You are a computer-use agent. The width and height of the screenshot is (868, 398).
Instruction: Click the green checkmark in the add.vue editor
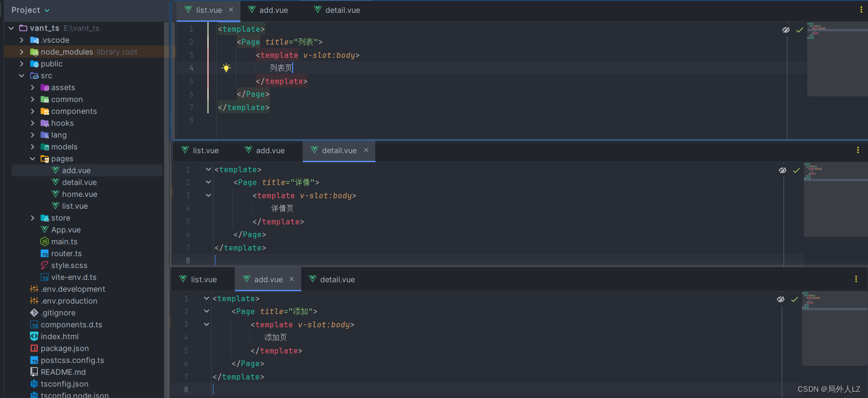click(794, 299)
